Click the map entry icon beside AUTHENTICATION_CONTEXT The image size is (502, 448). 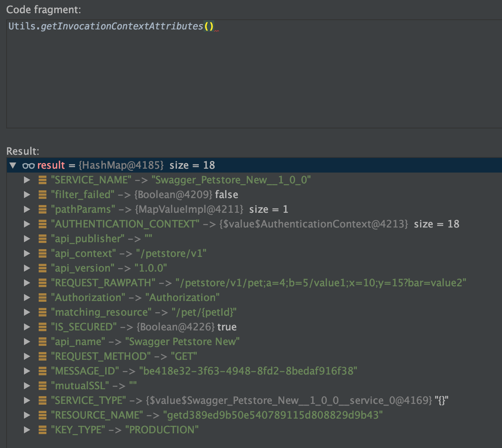[43, 224]
